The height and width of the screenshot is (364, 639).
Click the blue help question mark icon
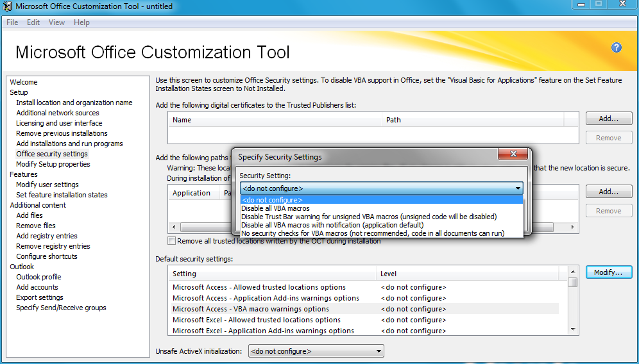(x=616, y=47)
